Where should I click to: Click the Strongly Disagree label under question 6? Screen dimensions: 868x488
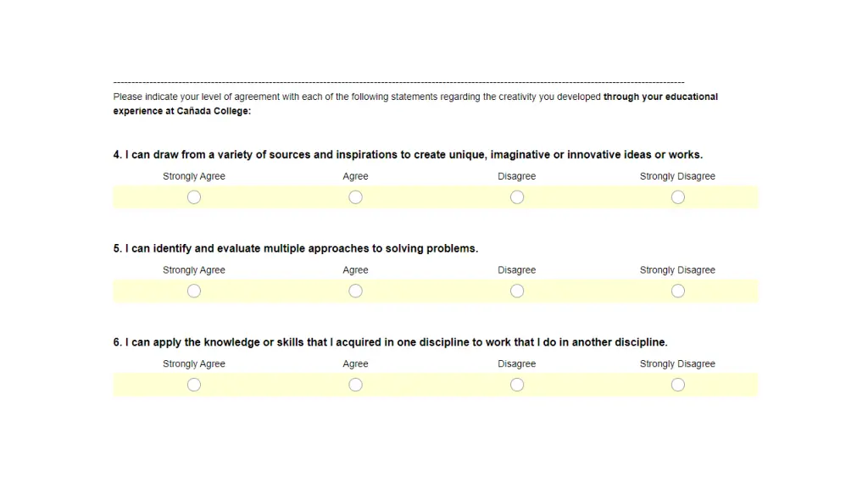click(677, 364)
